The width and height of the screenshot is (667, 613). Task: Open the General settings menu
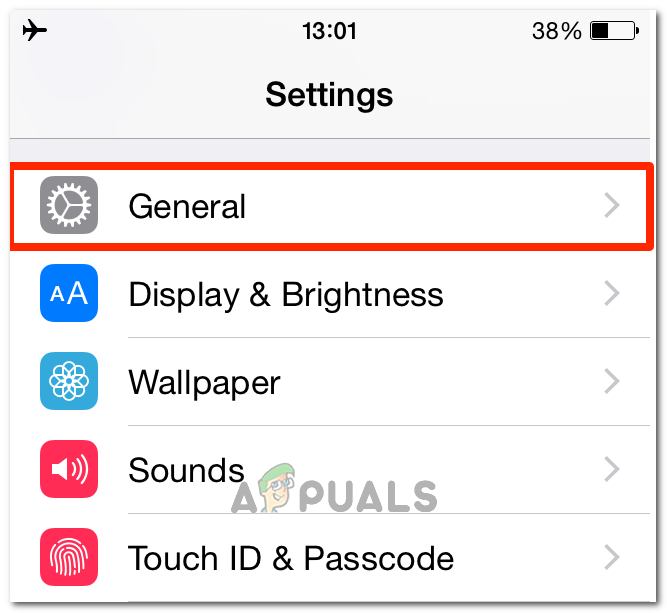pyautogui.click(x=330, y=205)
